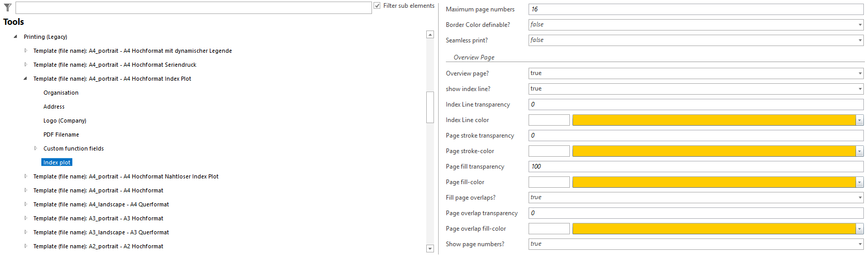Click the filter search text box
The image size is (868, 255).
pos(193,8)
